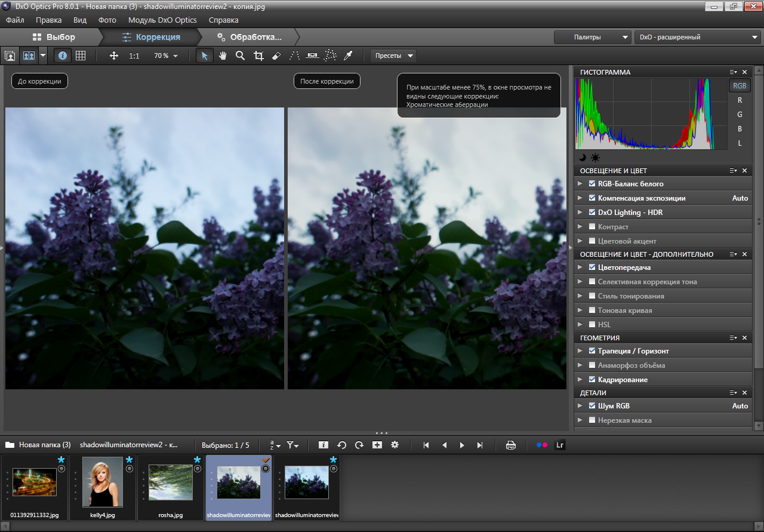The width and height of the screenshot is (764, 532).
Task: Select the white balance eyedropper tool
Action: point(348,56)
